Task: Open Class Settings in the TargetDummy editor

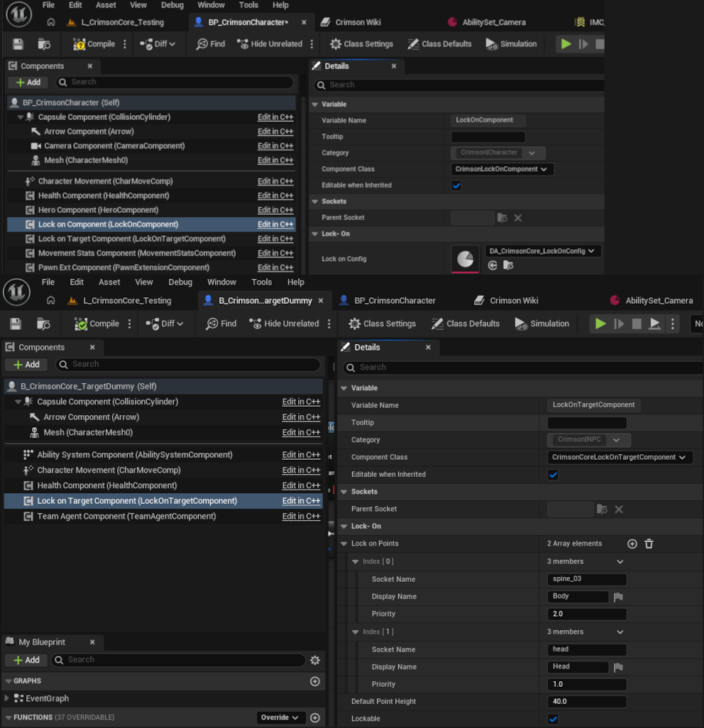Action: (x=383, y=324)
